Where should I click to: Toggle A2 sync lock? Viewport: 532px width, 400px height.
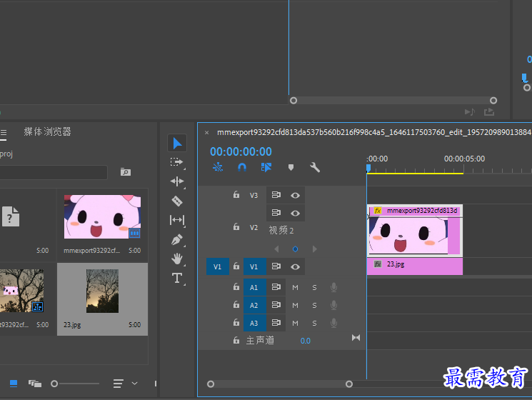[x=276, y=305]
